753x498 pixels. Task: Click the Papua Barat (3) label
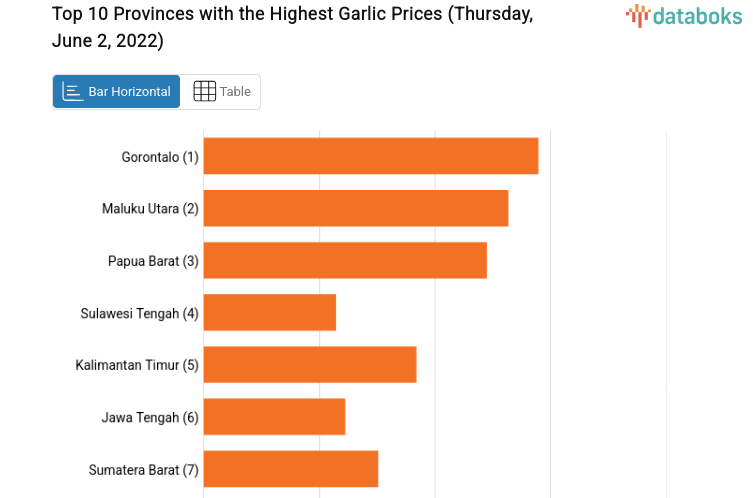pos(153,261)
